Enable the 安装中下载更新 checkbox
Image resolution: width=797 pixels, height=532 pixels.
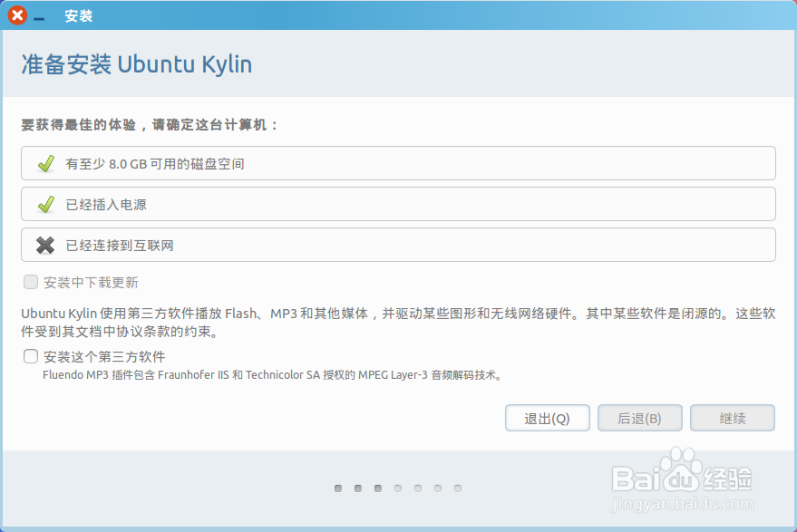tap(30, 282)
